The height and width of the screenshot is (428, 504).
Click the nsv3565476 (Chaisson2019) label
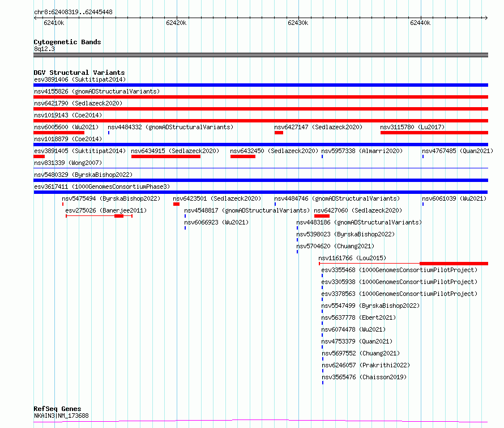pyautogui.click(x=364, y=377)
